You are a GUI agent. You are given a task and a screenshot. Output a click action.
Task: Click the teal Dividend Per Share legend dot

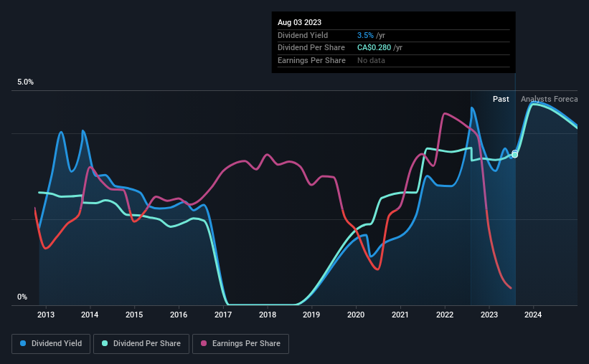click(105, 343)
